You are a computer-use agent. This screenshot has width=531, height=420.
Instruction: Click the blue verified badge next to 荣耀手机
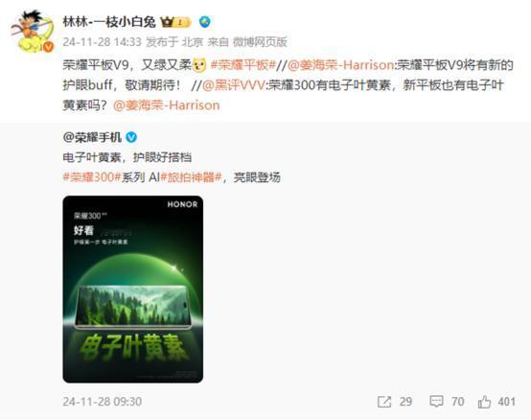[131, 137]
